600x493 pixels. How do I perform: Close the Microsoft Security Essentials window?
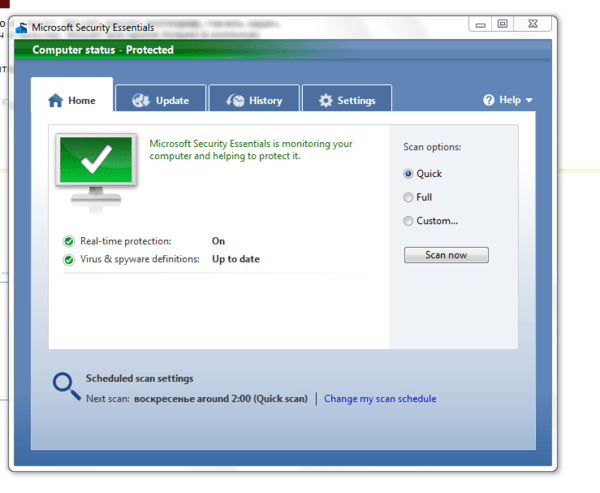pos(533,24)
